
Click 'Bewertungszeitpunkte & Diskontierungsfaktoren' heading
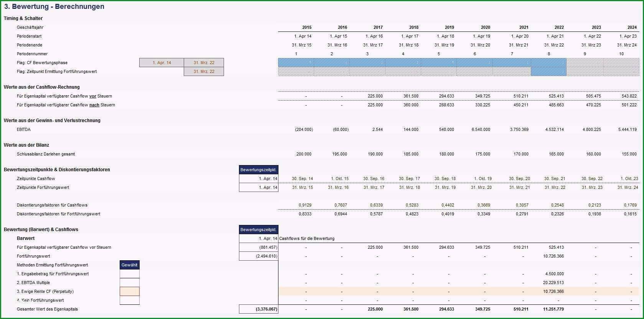[57, 170]
